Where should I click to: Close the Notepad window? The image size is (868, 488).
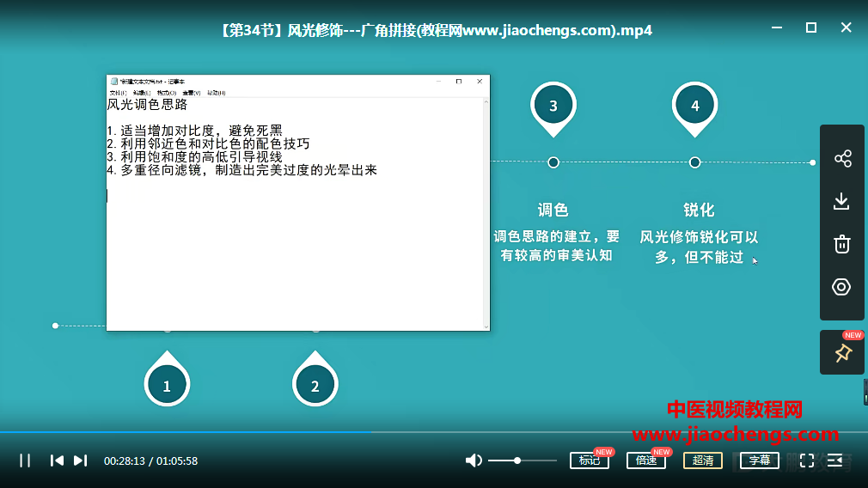point(480,82)
